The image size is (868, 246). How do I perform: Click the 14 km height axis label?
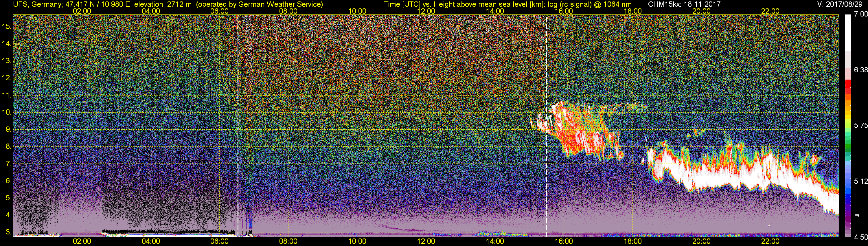[7, 43]
